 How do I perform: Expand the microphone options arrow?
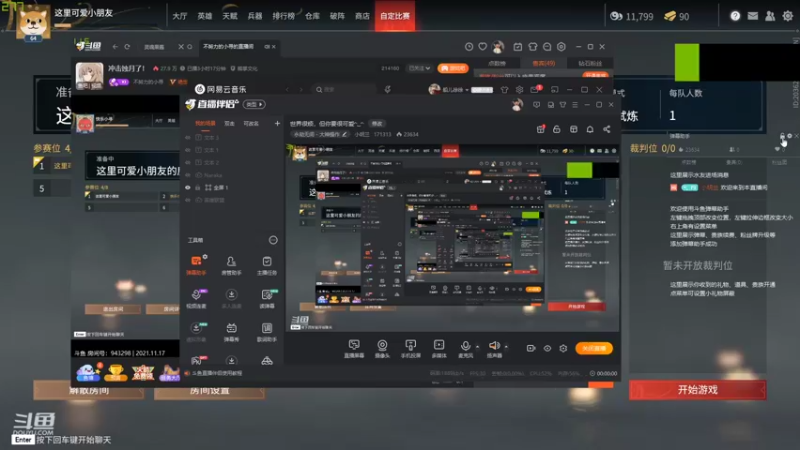[x=477, y=346]
